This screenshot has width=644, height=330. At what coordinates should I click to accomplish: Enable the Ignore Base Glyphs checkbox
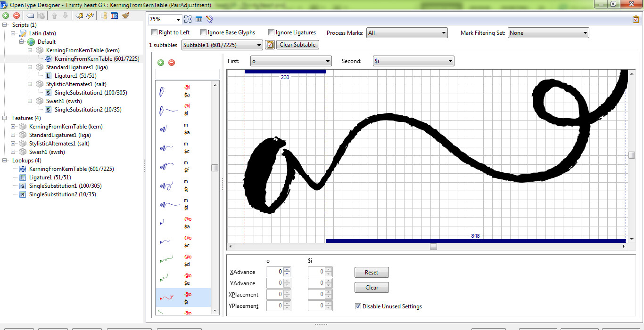(203, 32)
